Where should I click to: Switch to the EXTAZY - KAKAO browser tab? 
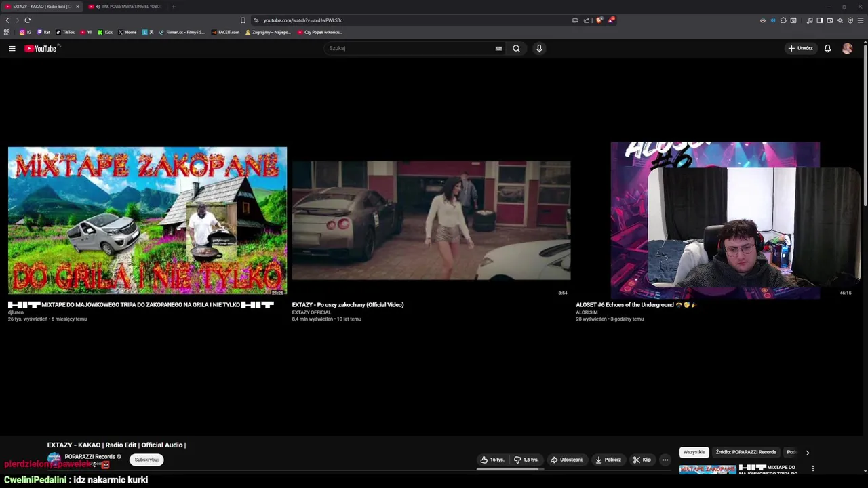[x=41, y=7]
